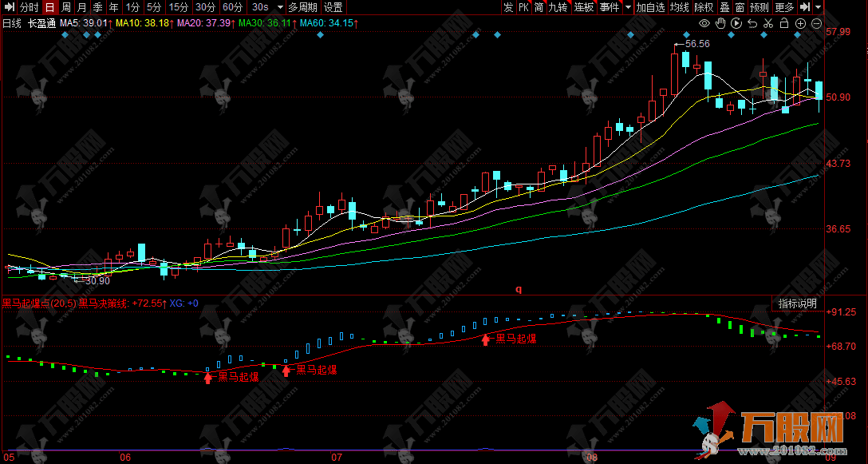
Task: Zoom out with the minus icon
Action: point(816,23)
